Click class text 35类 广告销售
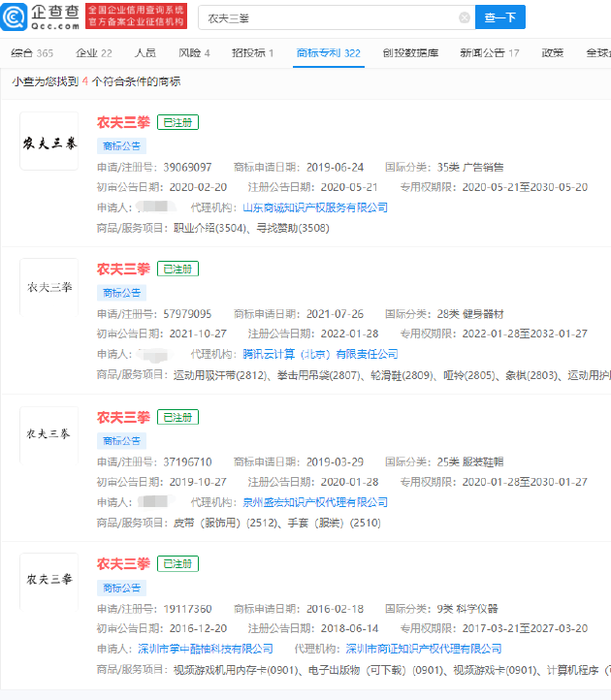Image resolution: width=611 pixels, height=700 pixels. point(470,168)
